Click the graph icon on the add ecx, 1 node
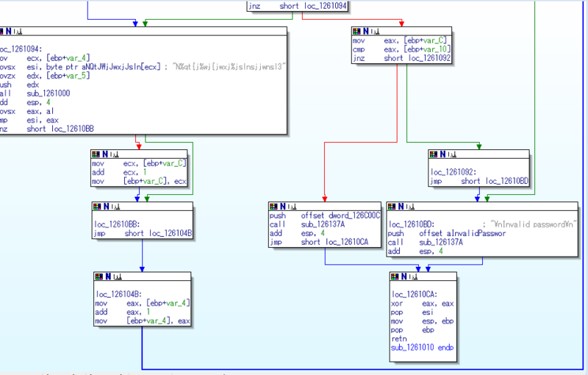This screenshot has width=588, height=375. tap(115, 154)
